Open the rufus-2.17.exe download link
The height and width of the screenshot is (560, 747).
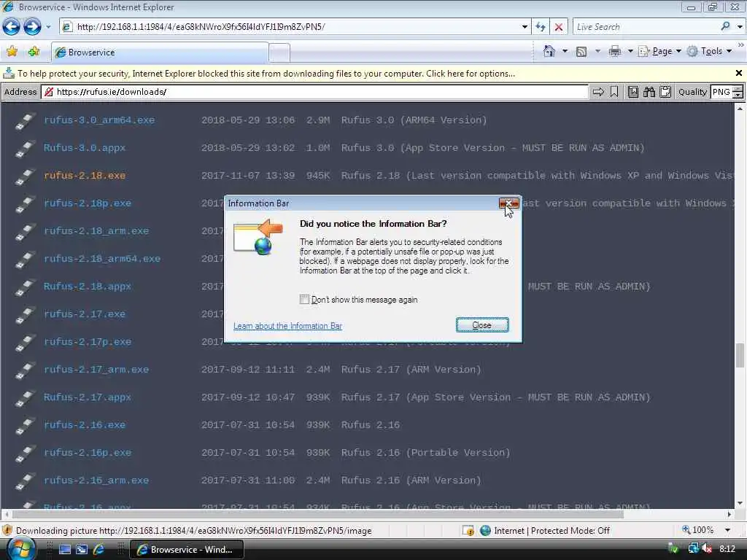point(85,314)
